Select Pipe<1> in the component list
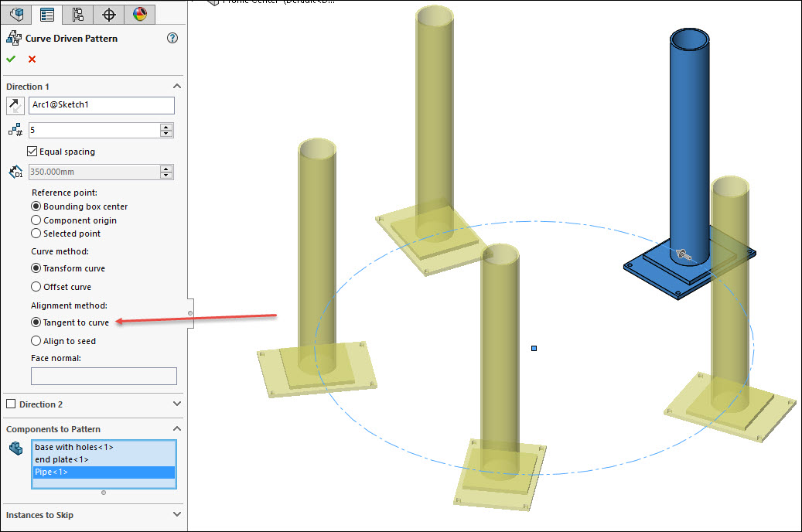This screenshot has height=532, width=802. [104, 472]
